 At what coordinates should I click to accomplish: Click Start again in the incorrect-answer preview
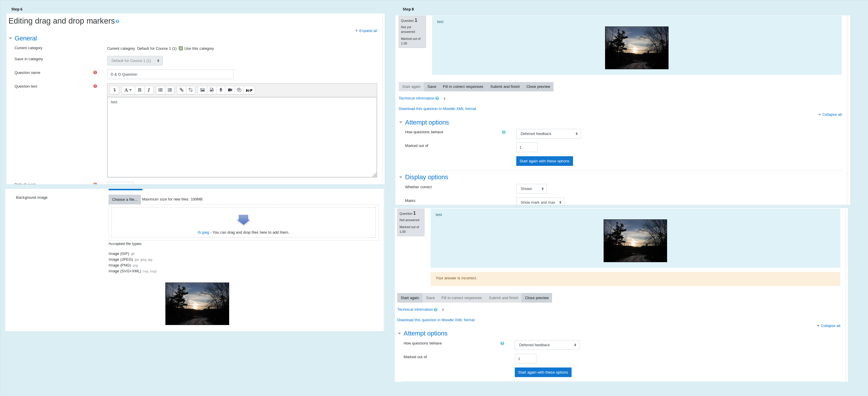[x=410, y=298]
